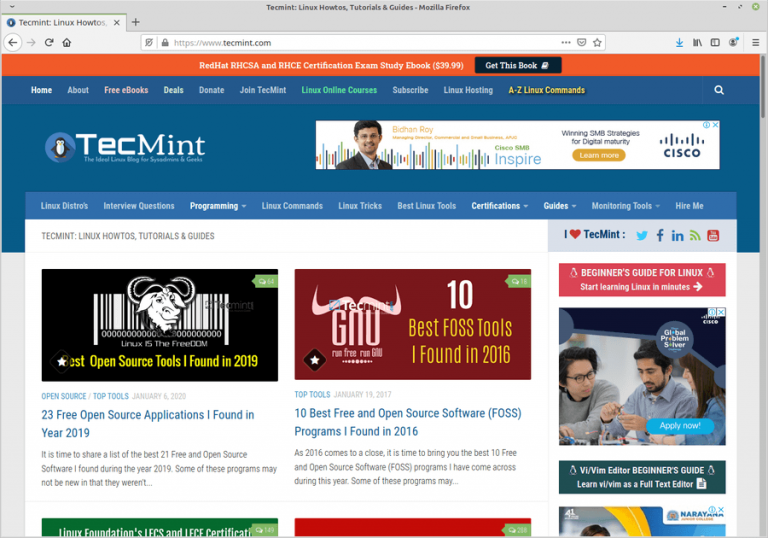Reload the page with the refresh icon
Image resolution: width=768 pixels, height=538 pixels.
point(49,43)
